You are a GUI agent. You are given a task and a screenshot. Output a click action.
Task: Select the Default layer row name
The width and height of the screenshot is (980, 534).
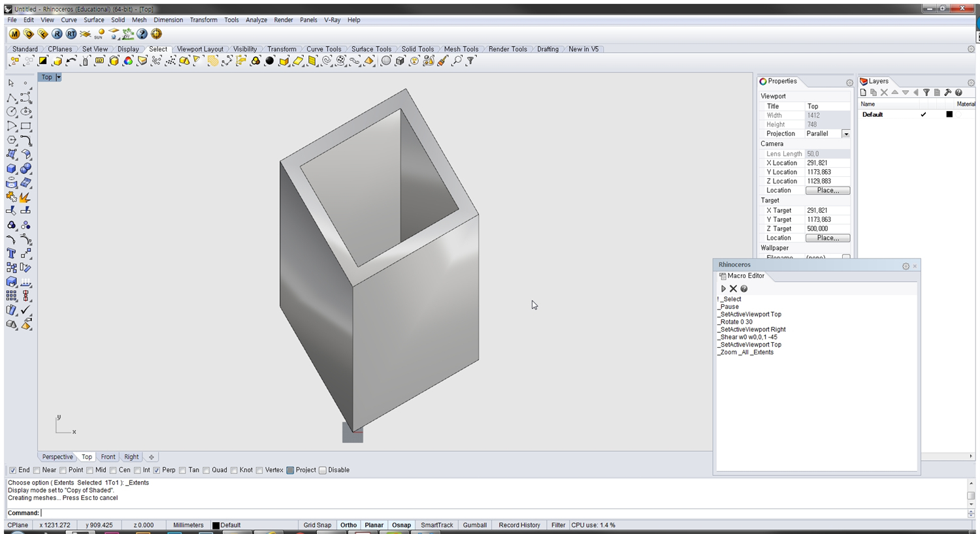click(x=872, y=114)
